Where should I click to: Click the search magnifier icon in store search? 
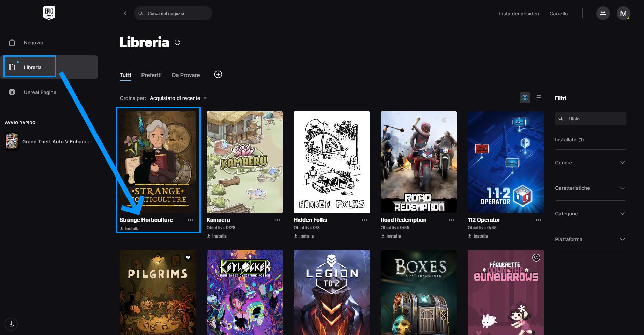pyautogui.click(x=140, y=13)
